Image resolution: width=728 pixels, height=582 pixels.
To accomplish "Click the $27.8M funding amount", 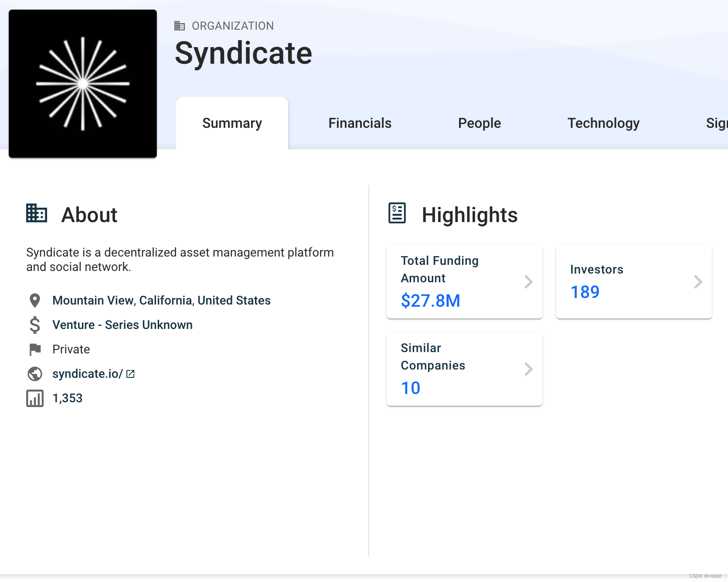I will (431, 301).
